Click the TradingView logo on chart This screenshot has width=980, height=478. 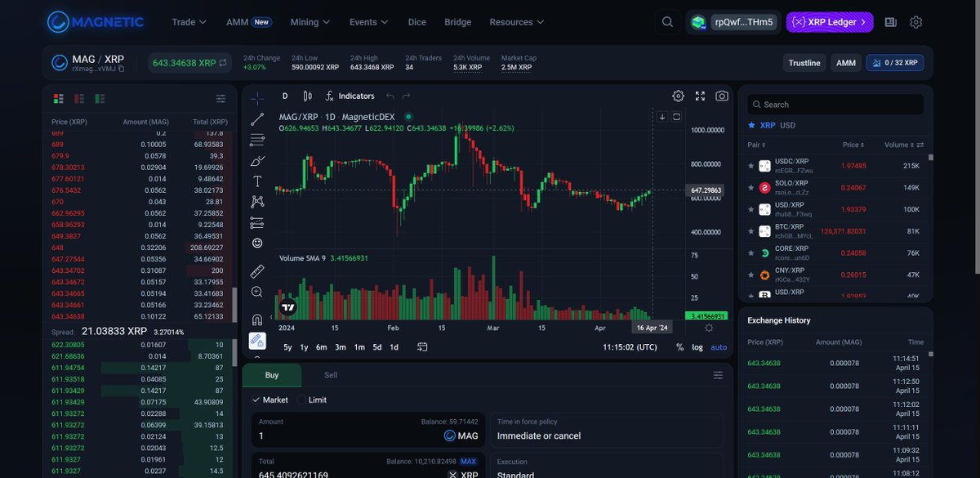coord(287,307)
